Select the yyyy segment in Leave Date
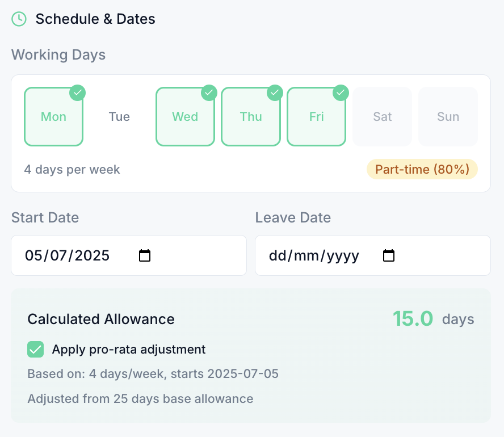The width and height of the screenshot is (504, 437). click(344, 256)
